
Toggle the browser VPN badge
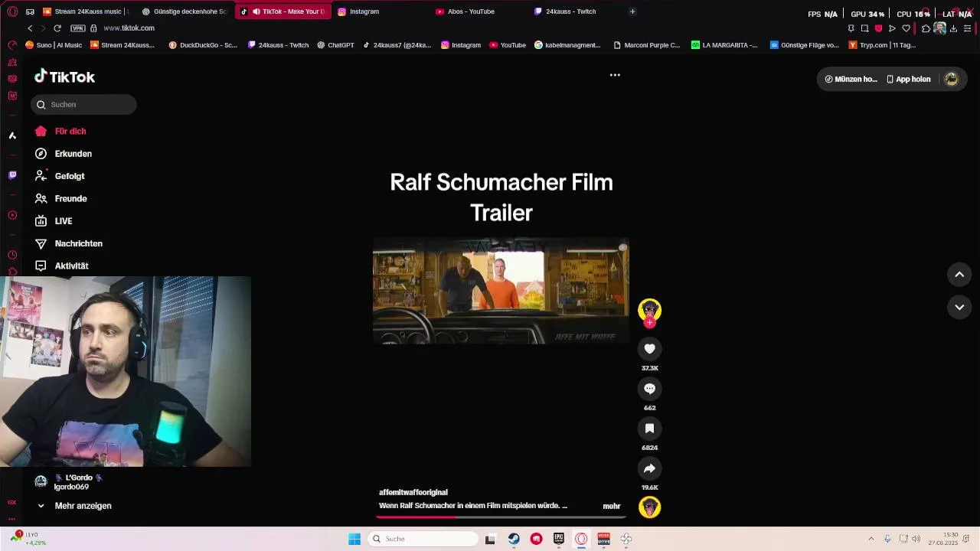pos(77,28)
